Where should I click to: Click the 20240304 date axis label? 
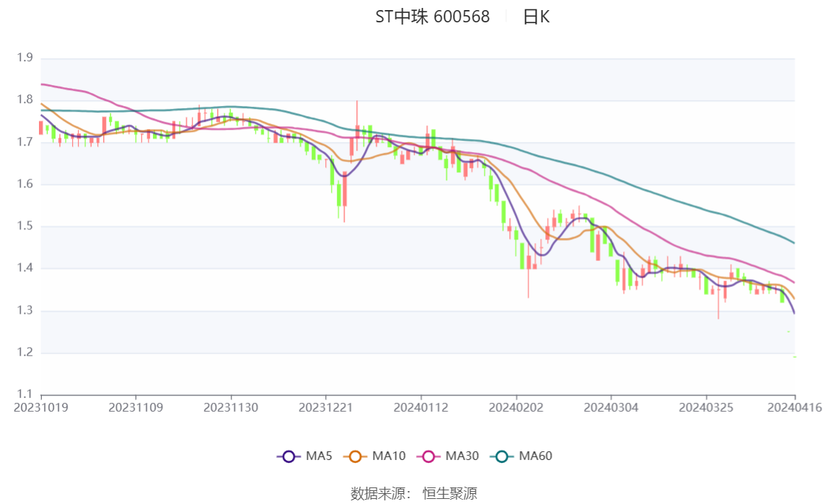coord(611,408)
